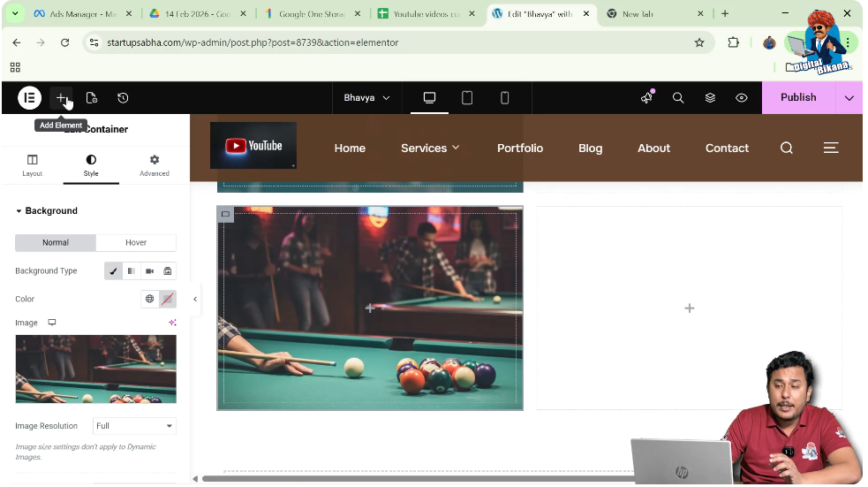Switch to the 14 Feb 2026 Google Drive tab
Screen dimensions: 868x487
click(197, 14)
